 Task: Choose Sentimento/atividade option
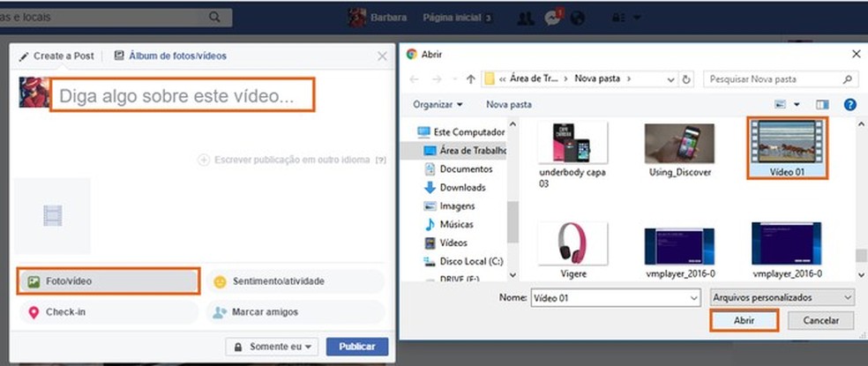[x=296, y=281]
